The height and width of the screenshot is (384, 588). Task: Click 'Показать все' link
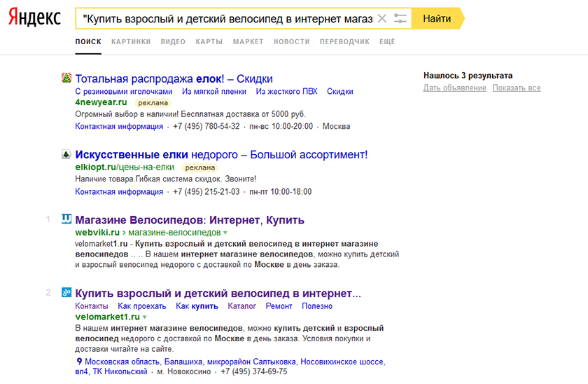tap(517, 88)
